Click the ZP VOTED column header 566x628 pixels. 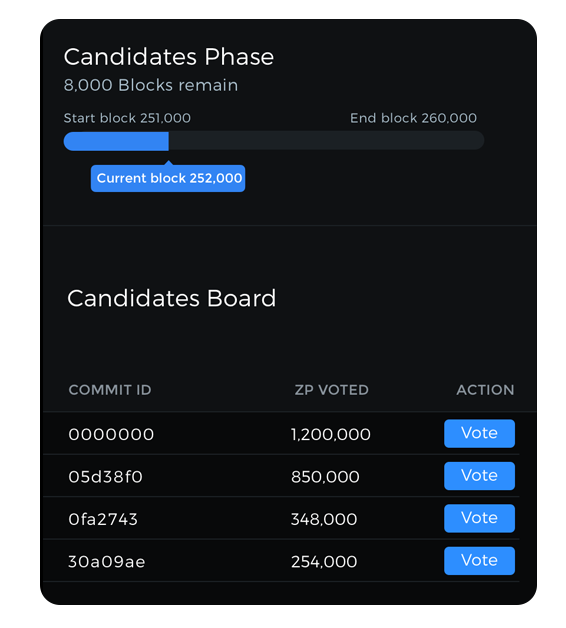(x=332, y=390)
